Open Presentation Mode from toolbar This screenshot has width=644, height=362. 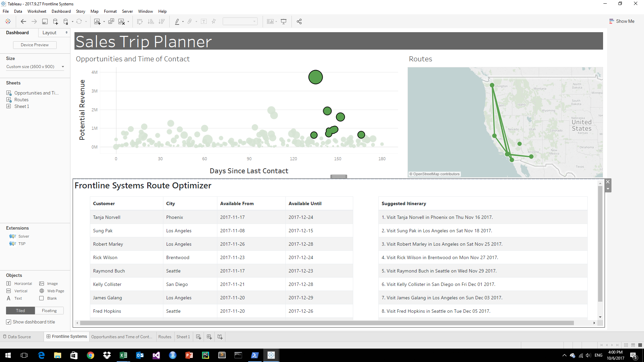coord(283,21)
